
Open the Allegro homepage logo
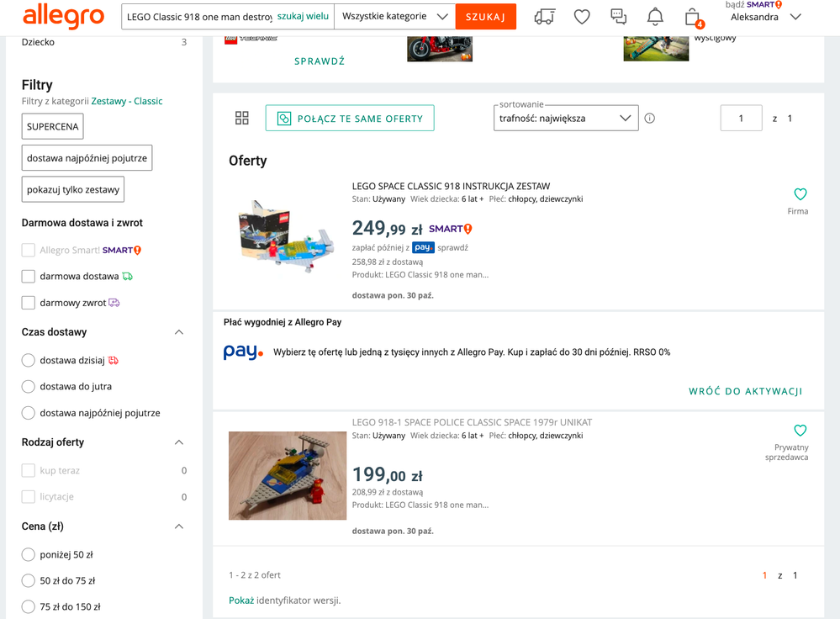tap(63, 16)
